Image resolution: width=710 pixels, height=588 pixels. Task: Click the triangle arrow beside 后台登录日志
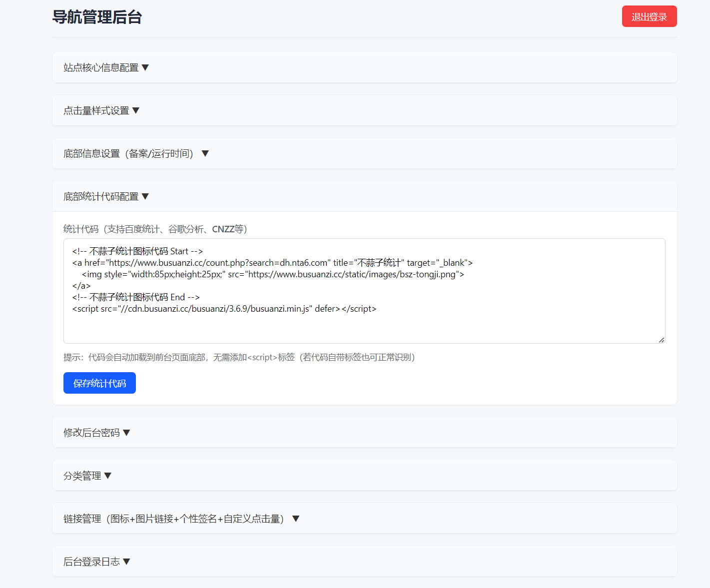coord(127,561)
